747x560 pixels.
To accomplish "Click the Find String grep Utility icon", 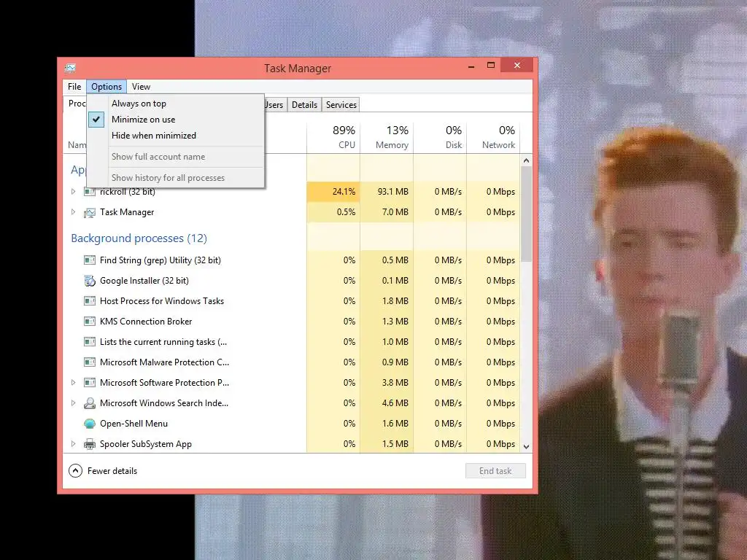I will 90,260.
